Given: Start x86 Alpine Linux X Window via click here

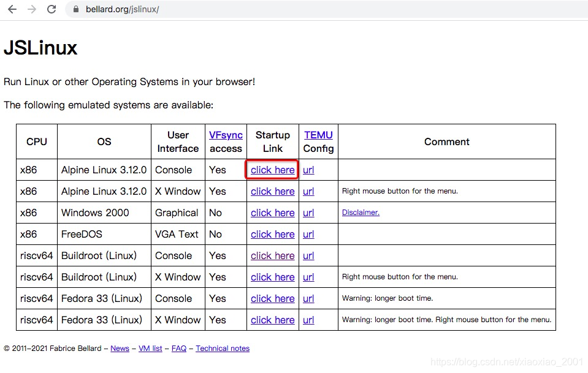Looking at the screenshot, I should [x=273, y=191].
